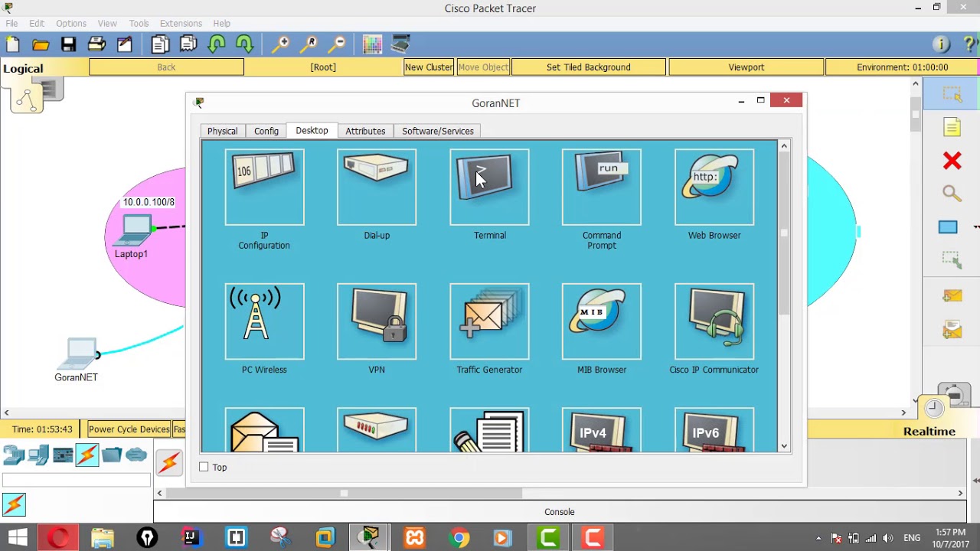980x551 pixels.
Task: Open the Software/Services tab
Action: click(438, 131)
